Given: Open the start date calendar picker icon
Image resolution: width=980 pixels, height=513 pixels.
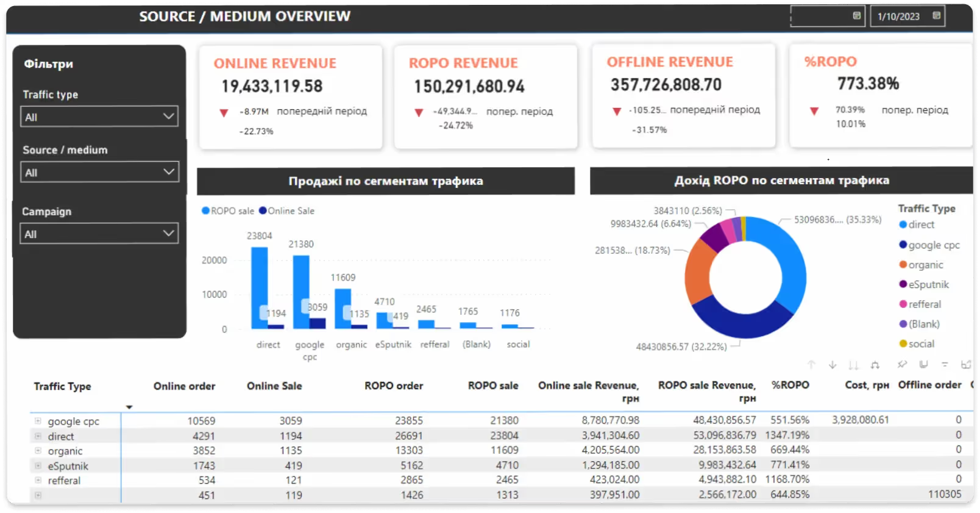Looking at the screenshot, I should click(x=856, y=16).
